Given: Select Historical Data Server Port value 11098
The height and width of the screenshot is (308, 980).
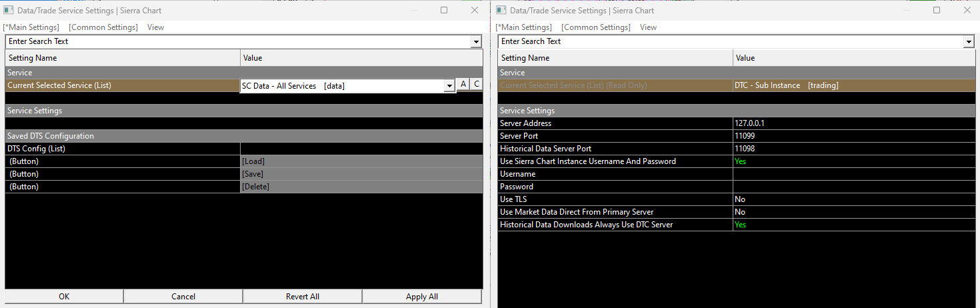Looking at the screenshot, I should (854, 149).
